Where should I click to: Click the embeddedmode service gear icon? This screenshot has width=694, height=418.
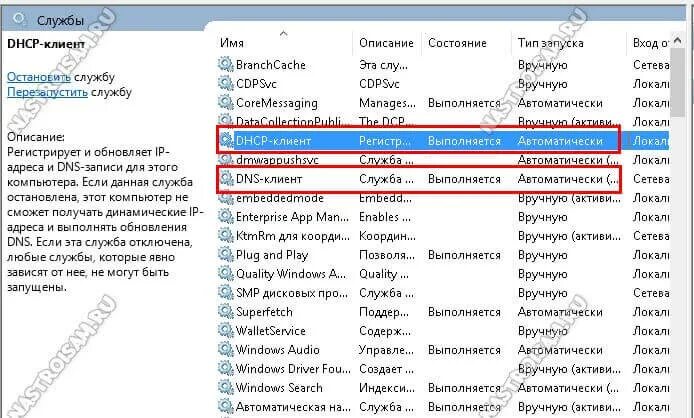click(x=226, y=198)
